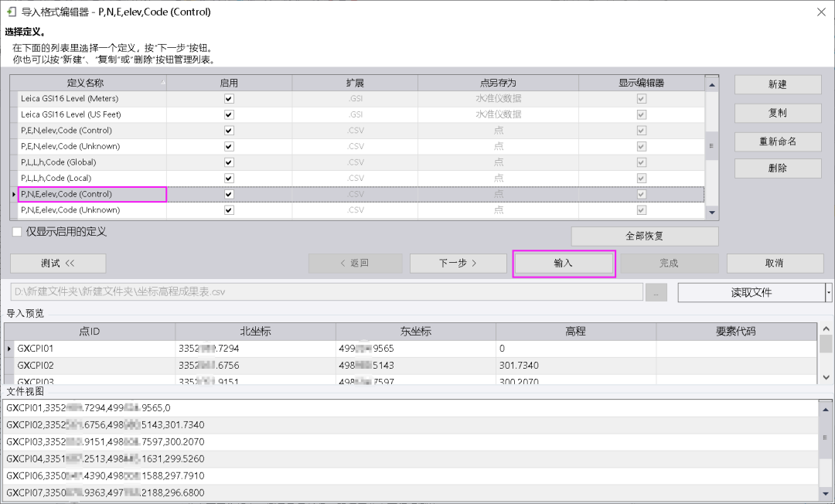Click the 删除 button
Screen dimensions: 835x504
tap(777, 169)
